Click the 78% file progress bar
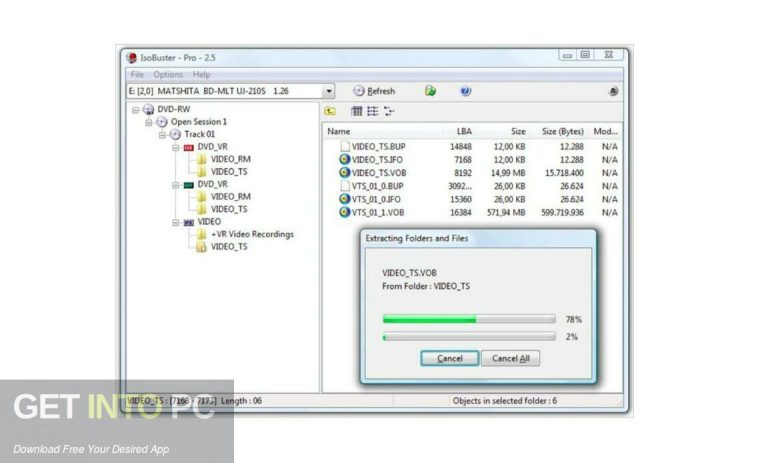The height and width of the screenshot is (463, 768). pyautogui.click(x=469, y=319)
